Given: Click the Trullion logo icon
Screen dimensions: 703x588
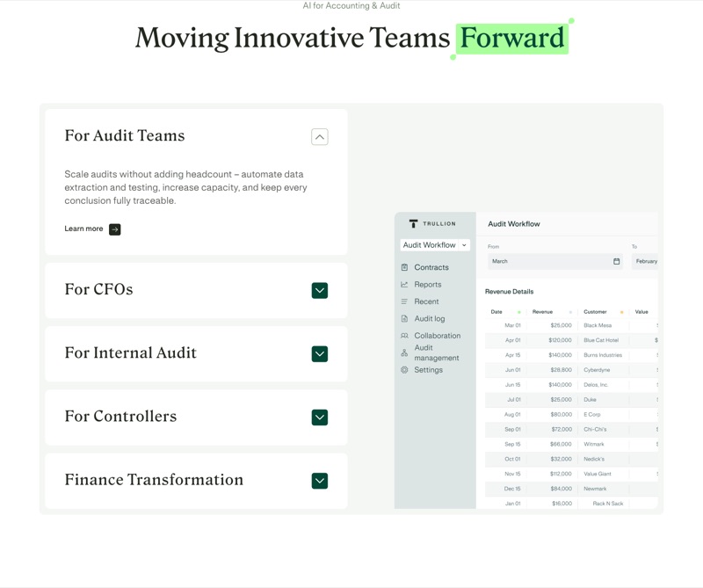Looking at the screenshot, I should pos(413,223).
